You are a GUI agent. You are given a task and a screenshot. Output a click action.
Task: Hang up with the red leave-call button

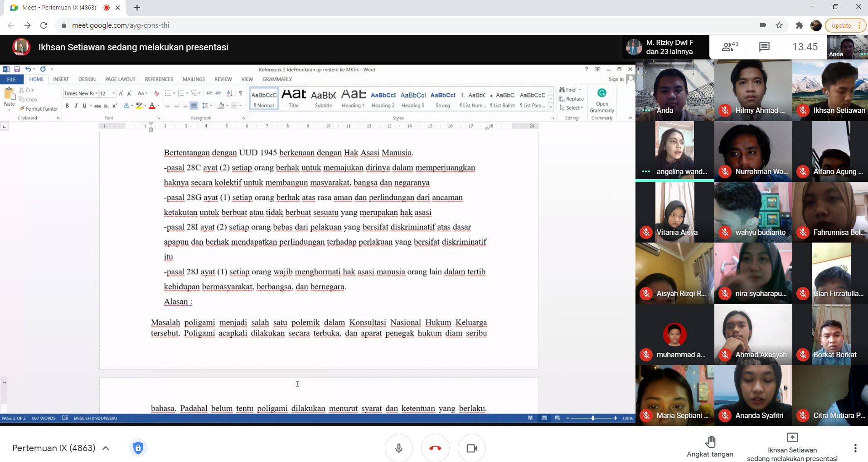click(435, 448)
